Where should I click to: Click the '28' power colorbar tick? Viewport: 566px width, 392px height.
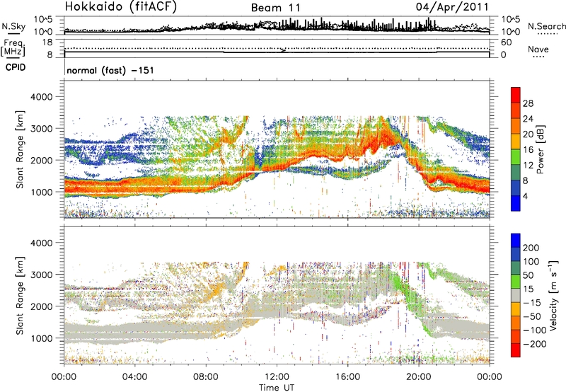pyautogui.click(x=528, y=103)
